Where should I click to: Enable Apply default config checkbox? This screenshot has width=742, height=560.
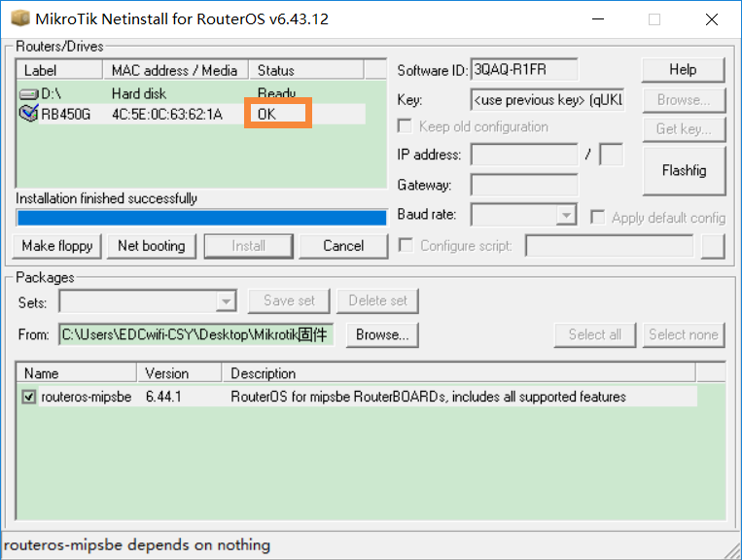tap(598, 218)
